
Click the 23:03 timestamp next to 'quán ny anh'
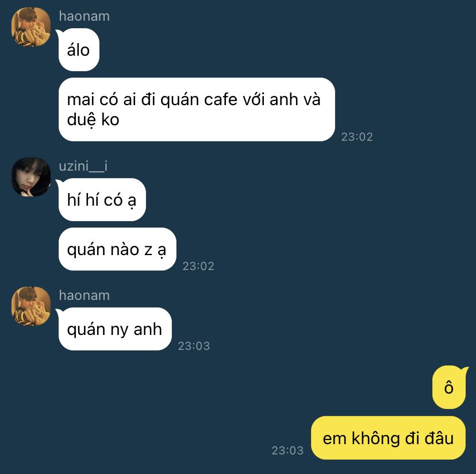194,346
